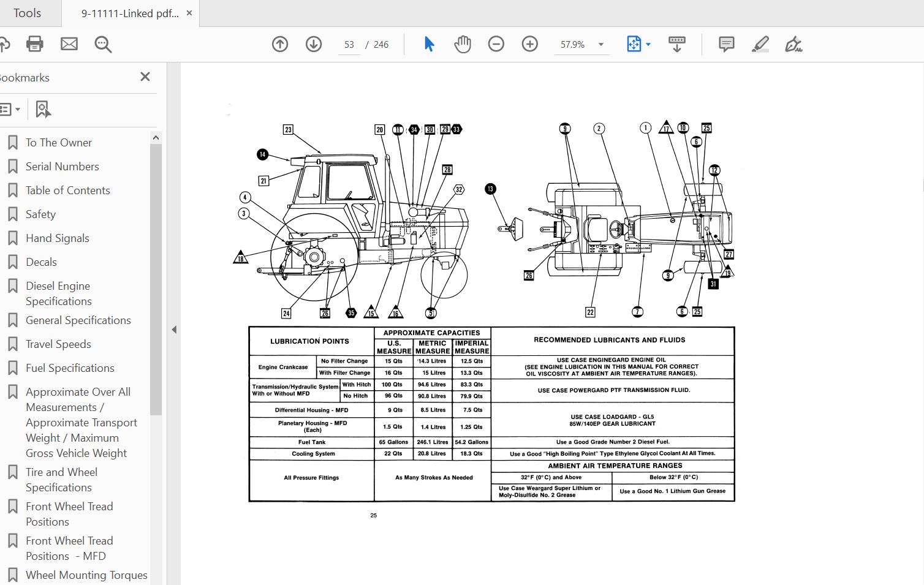
Task: Click the scrolling mode keyboard-arrow icon
Action: point(677,44)
